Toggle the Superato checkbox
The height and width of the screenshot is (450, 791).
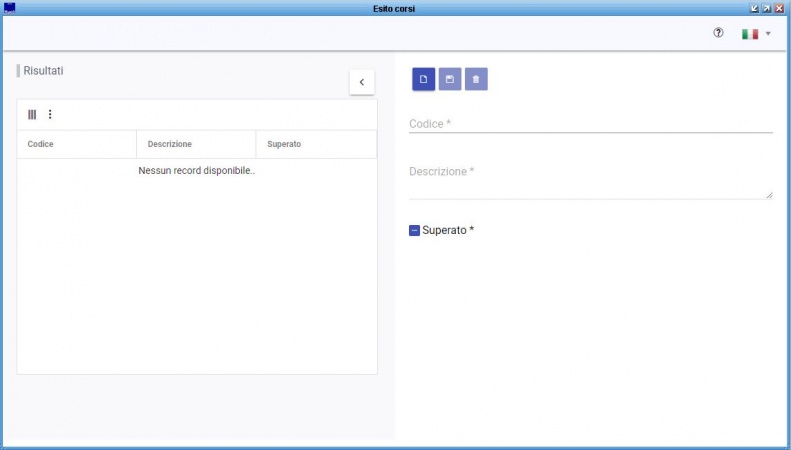tap(414, 231)
